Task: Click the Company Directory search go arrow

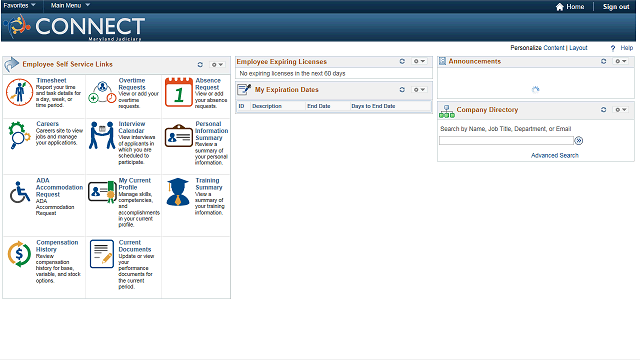Action: [579, 141]
